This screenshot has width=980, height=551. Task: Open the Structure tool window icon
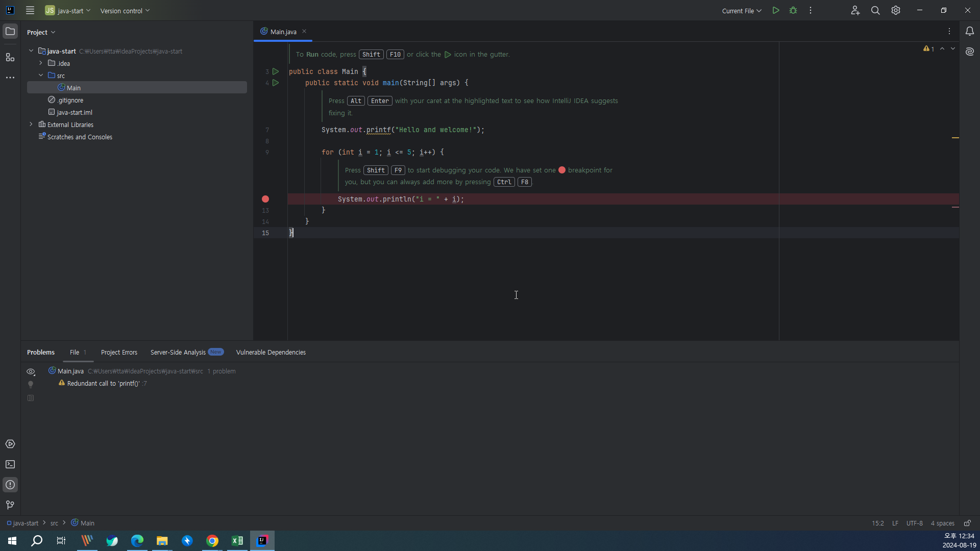[10, 57]
